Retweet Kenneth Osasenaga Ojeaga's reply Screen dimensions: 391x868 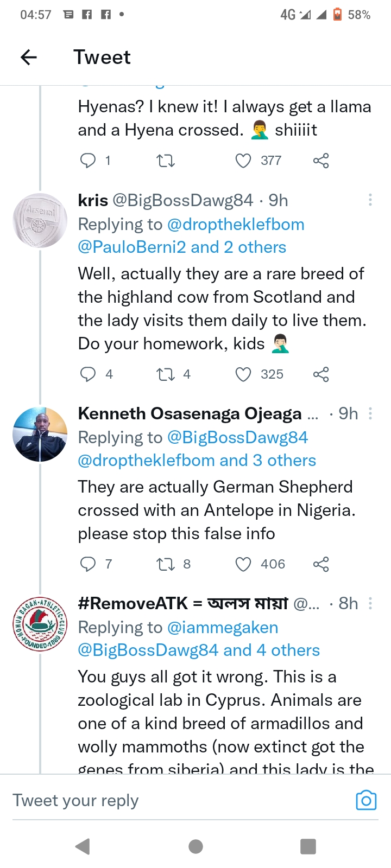[165, 564]
